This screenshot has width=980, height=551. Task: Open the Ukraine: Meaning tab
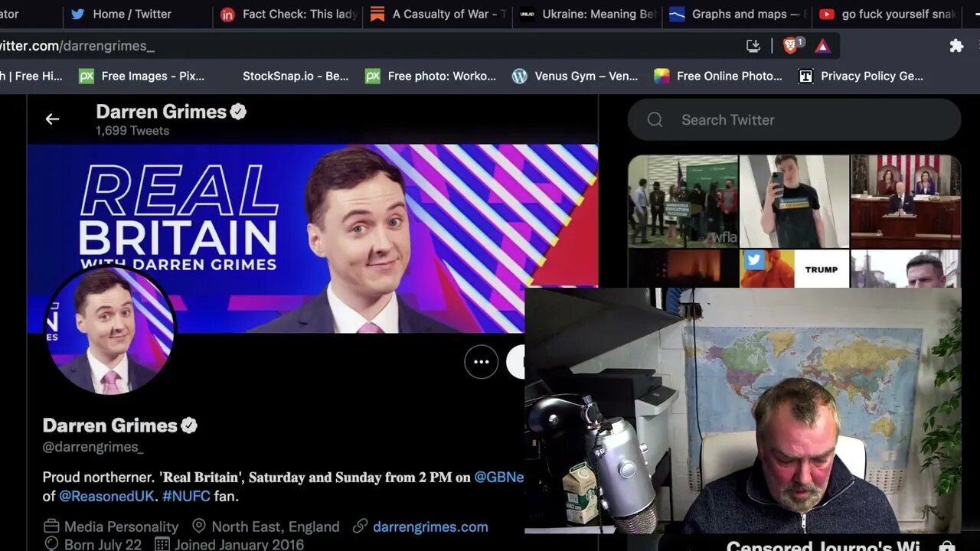click(x=587, y=14)
